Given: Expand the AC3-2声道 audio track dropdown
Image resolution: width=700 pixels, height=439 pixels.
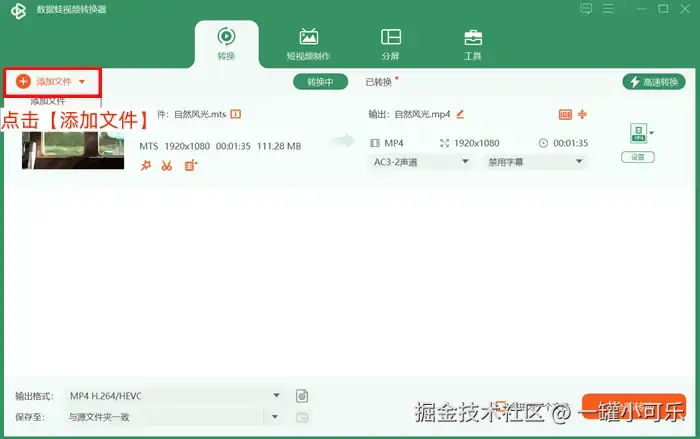Looking at the screenshot, I should point(420,162).
